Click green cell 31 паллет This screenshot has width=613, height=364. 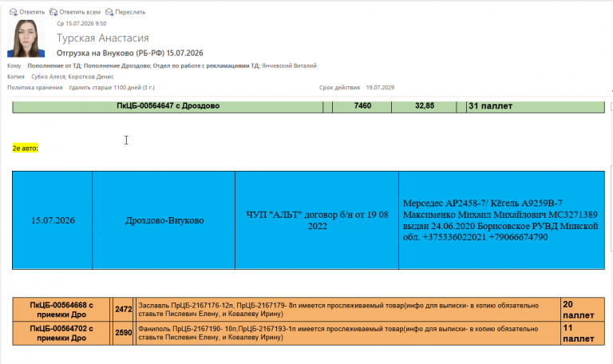[x=536, y=106]
